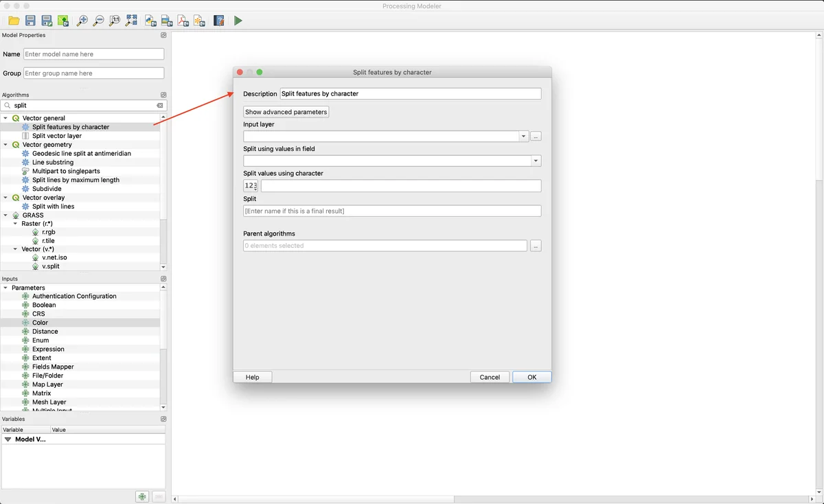Open the Edit model help icon

pyautogui.click(x=219, y=21)
